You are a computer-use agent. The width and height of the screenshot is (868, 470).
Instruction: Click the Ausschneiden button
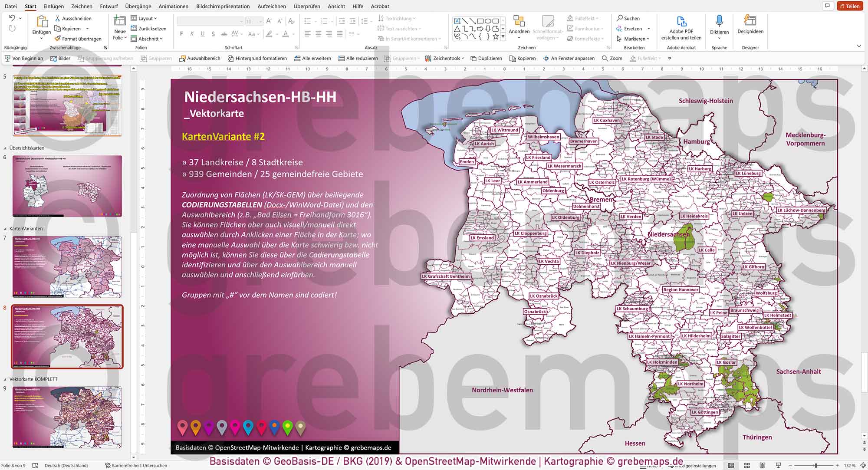coord(72,18)
